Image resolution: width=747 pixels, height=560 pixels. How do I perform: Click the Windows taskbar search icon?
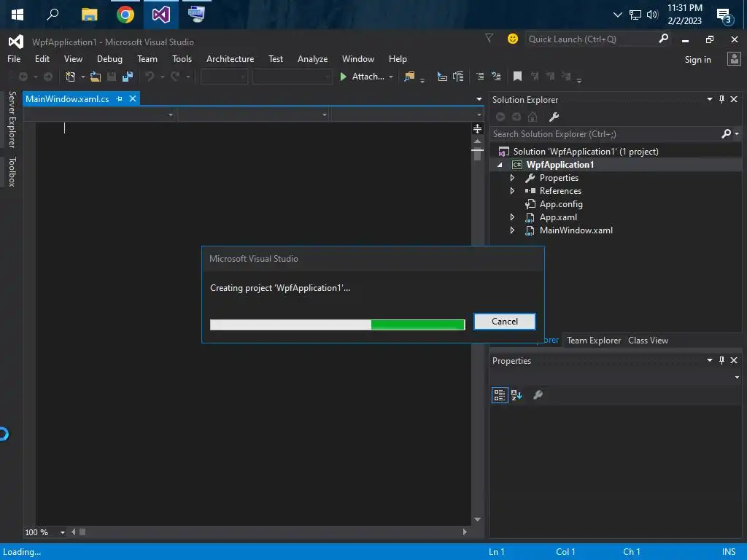(53, 15)
